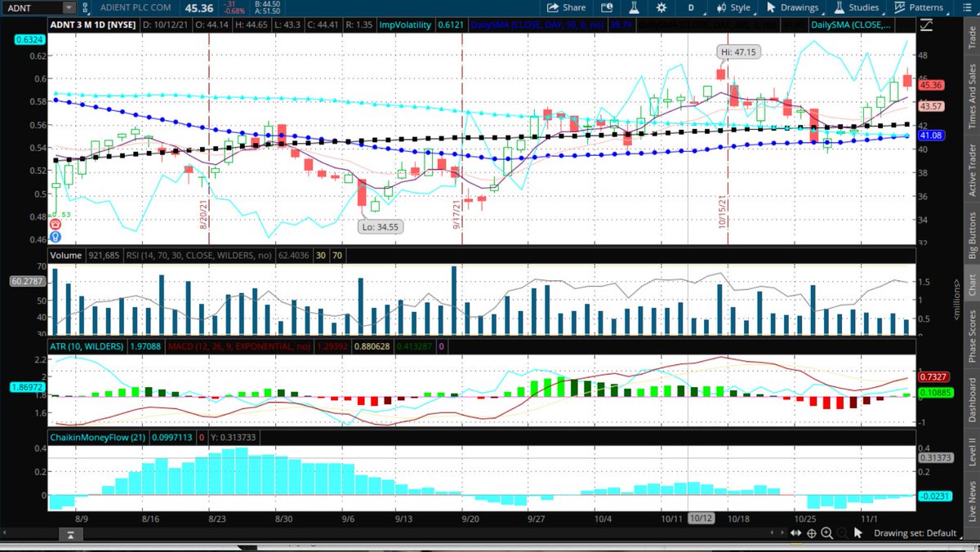
Task: Open the D timeframe selector
Action: 693,7
